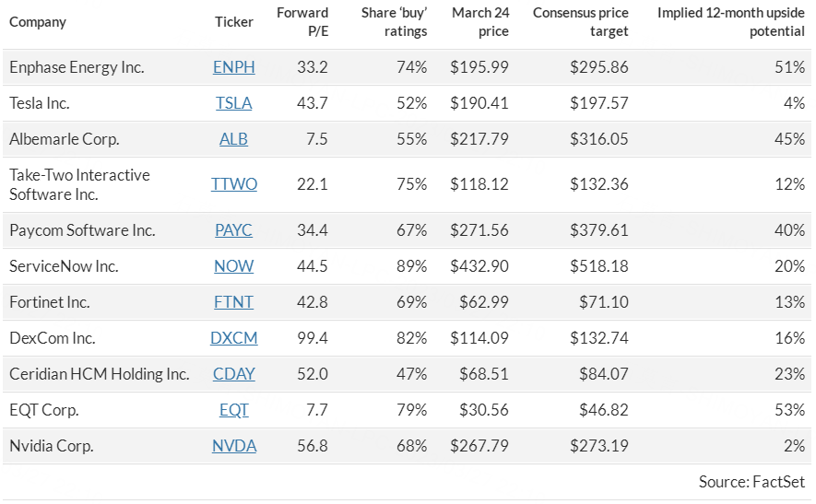Select the Implied 12-month upside header
The width and height of the screenshot is (816, 504).
tap(730, 22)
